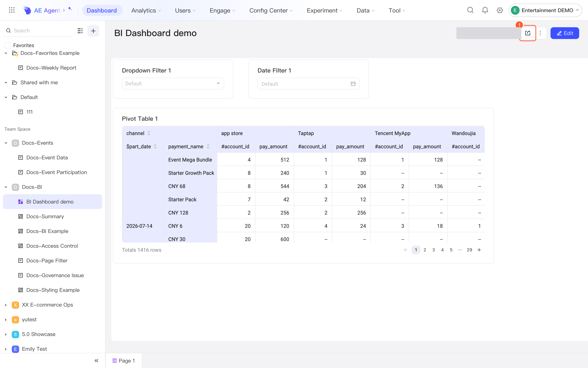Collapse the Docs-Events space
Image resolution: width=588 pixels, height=368 pixels.
6,143
